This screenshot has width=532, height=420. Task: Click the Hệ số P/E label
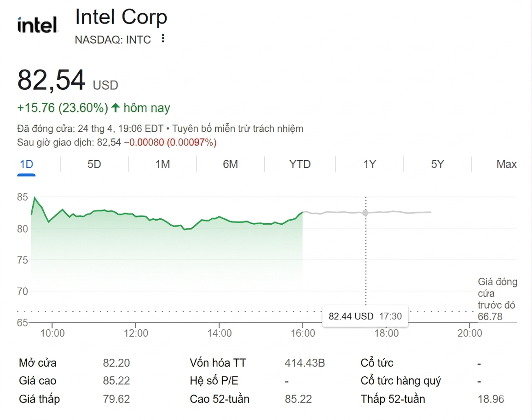pyautogui.click(x=214, y=381)
